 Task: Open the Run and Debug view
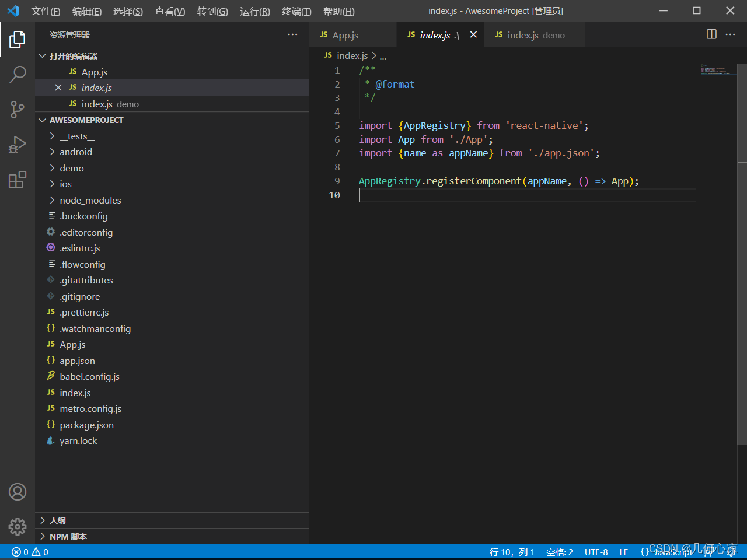coord(18,144)
